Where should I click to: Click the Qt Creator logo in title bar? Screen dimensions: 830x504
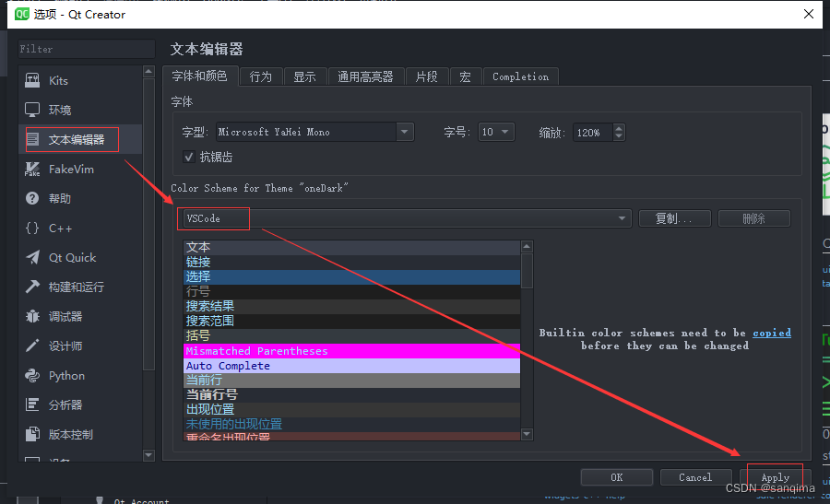(22, 14)
